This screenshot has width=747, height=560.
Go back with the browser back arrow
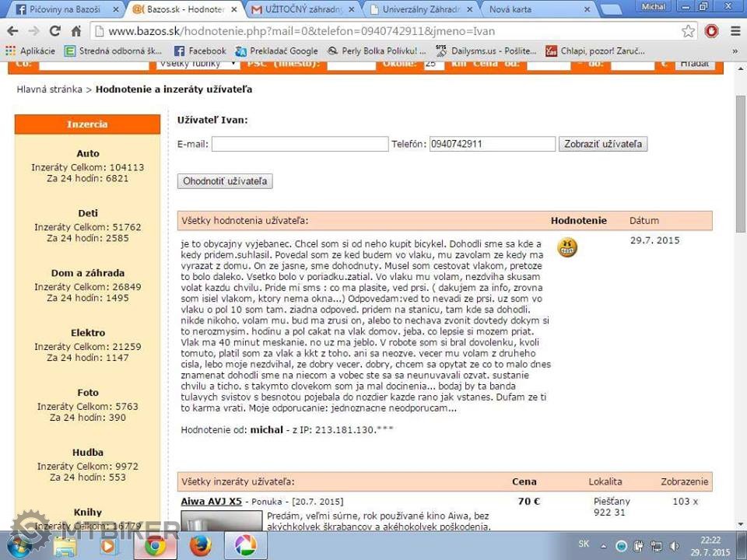coord(13,32)
